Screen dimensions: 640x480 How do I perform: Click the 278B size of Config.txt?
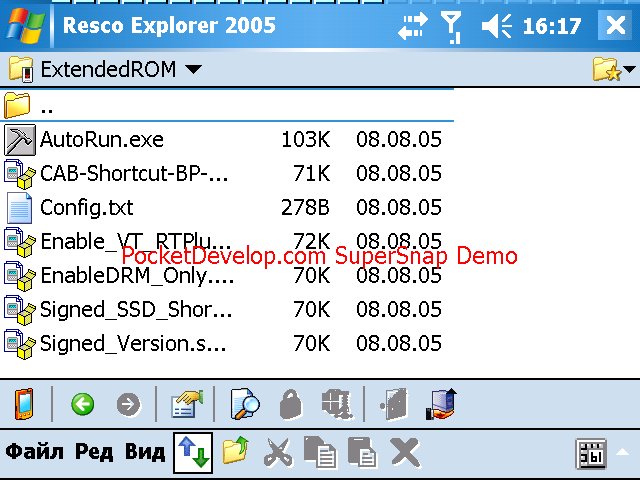tap(305, 207)
